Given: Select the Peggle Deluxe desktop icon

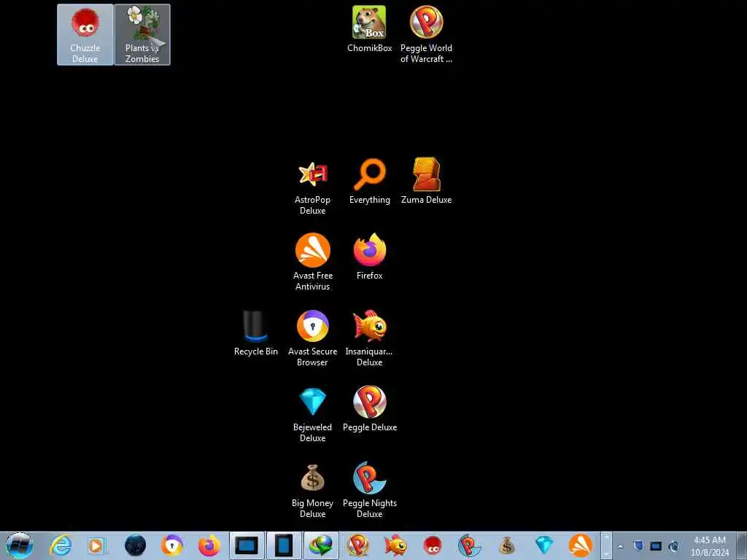Looking at the screenshot, I should pos(370,408).
